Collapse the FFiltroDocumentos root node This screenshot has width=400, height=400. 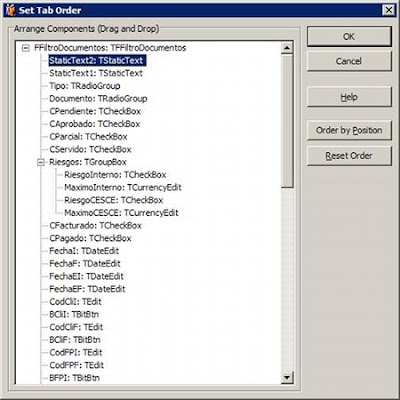pyautogui.click(x=25, y=48)
